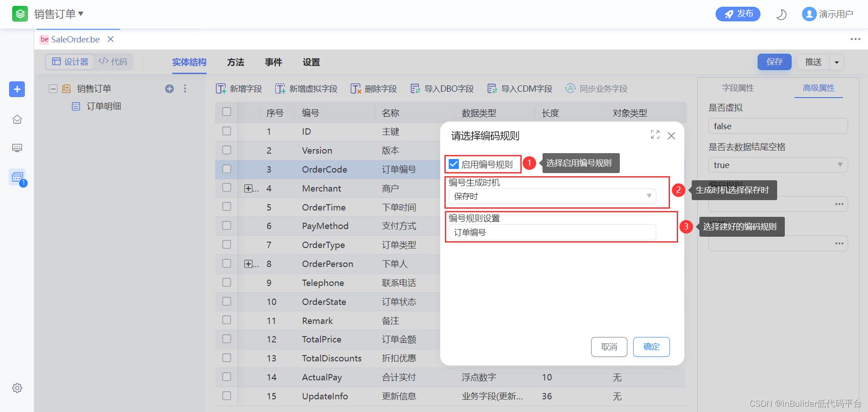Image resolution: width=868 pixels, height=412 pixels.
Task: Switch to 高级属性 panel tab
Action: click(818, 88)
